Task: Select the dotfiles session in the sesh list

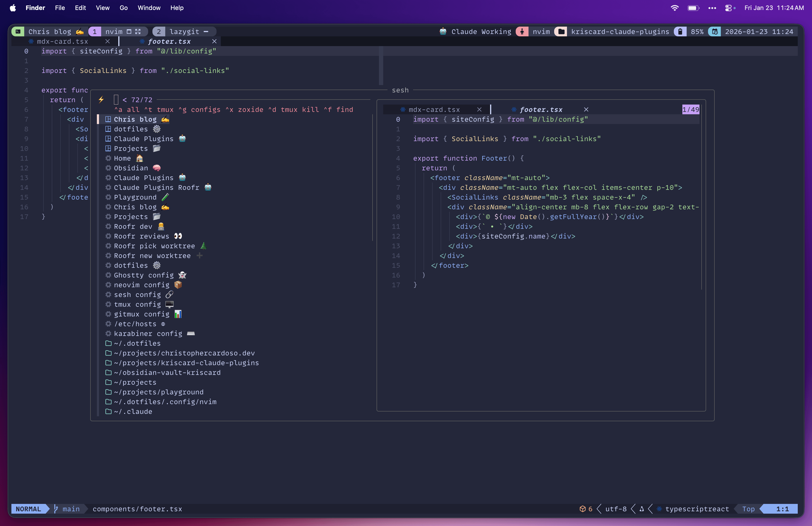Action: 131,129
